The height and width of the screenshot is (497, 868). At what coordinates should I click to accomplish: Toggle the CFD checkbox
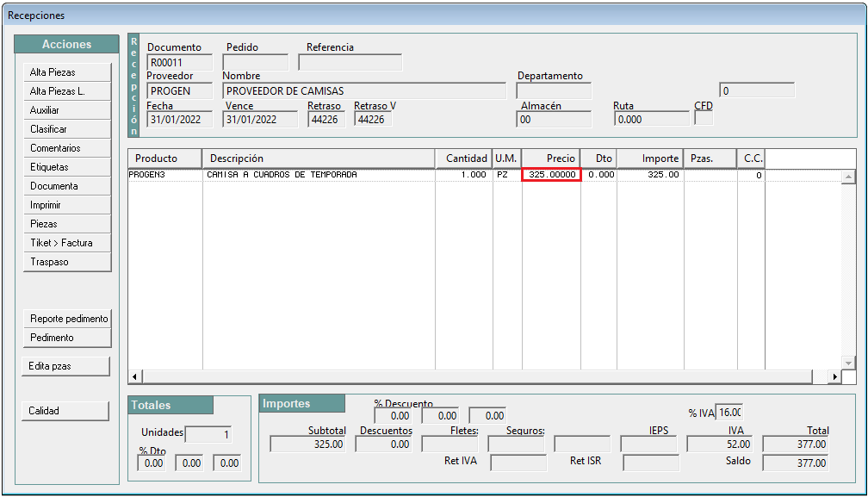[704, 119]
